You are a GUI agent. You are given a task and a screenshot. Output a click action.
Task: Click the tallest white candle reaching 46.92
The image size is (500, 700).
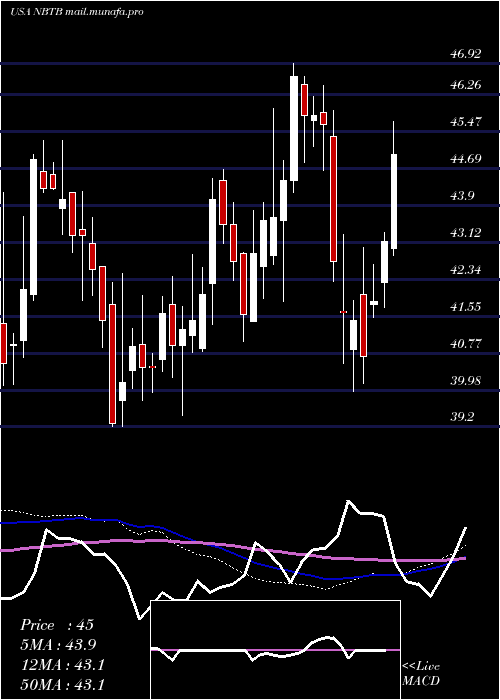tap(294, 128)
